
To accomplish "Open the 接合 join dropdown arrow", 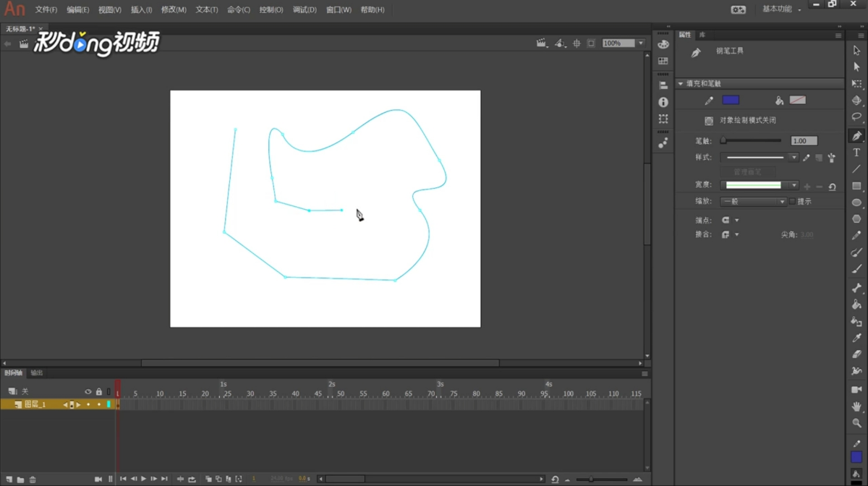I will pos(736,235).
